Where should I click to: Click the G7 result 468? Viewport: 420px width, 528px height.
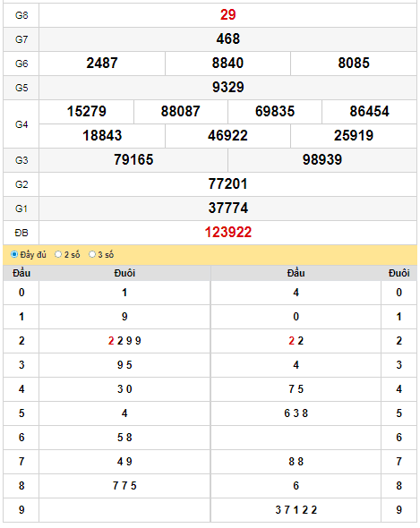228,39
